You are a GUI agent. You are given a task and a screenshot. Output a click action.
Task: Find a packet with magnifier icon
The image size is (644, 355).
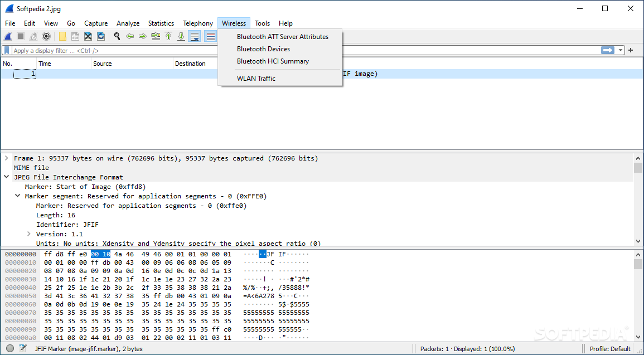(117, 37)
